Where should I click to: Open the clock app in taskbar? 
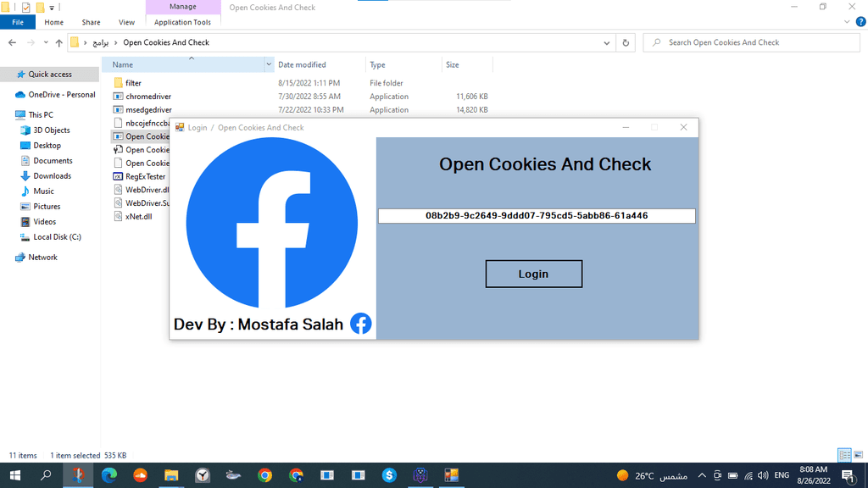tap(203, 475)
